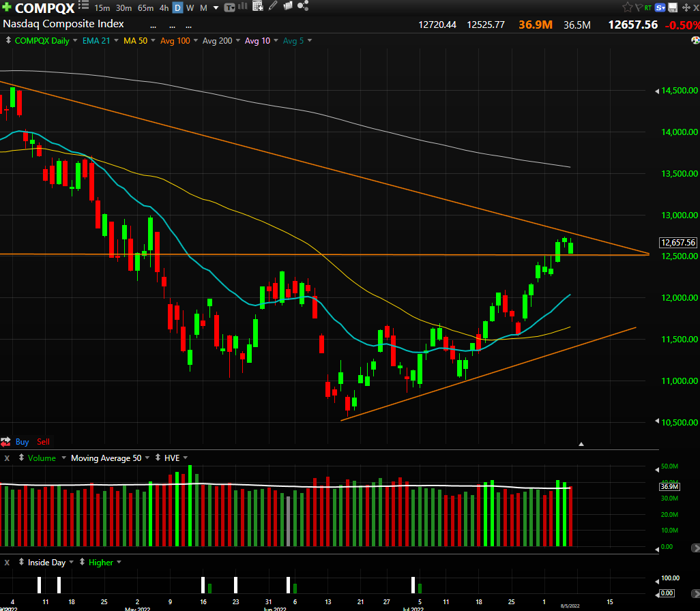
Task: Click the volume 0.00 scale arrow marker
Action: point(657,549)
